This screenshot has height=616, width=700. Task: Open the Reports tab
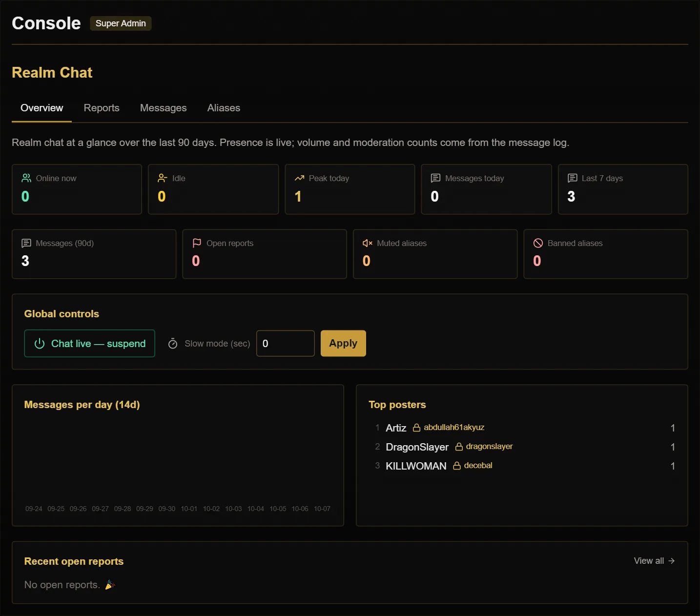point(102,108)
